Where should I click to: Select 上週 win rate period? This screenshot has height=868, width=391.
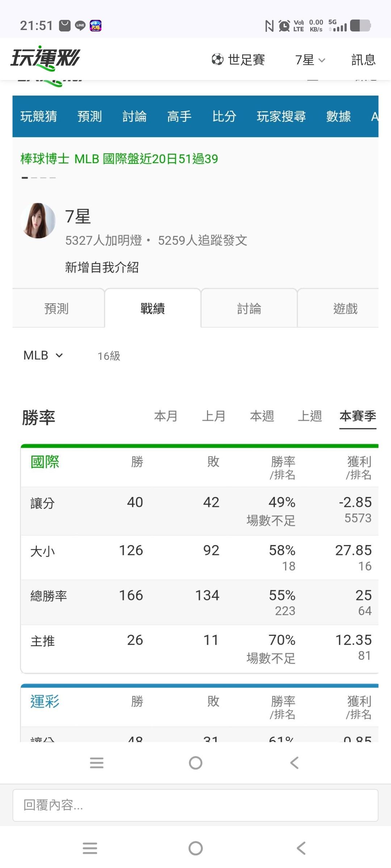[310, 416]
